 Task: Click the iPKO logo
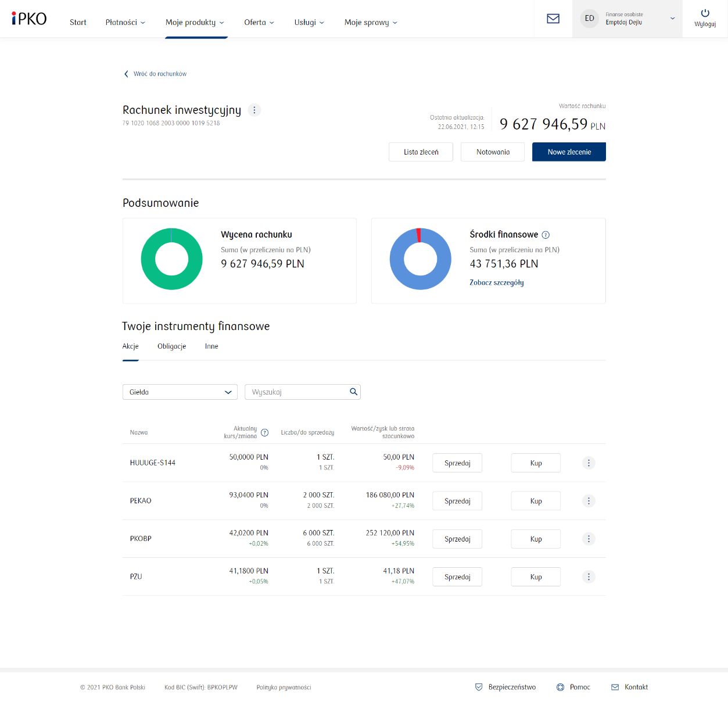click(x=29, y=19)
